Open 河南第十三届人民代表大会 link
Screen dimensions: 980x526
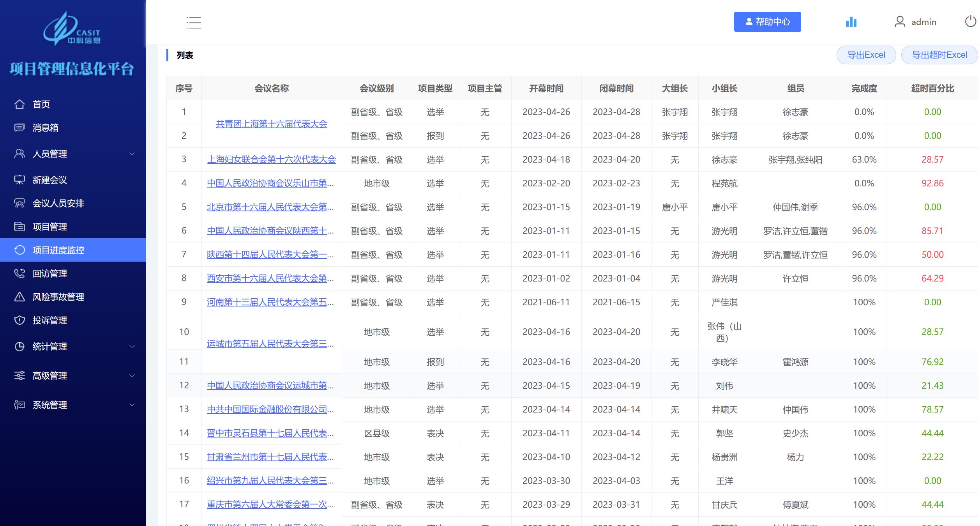270,302
